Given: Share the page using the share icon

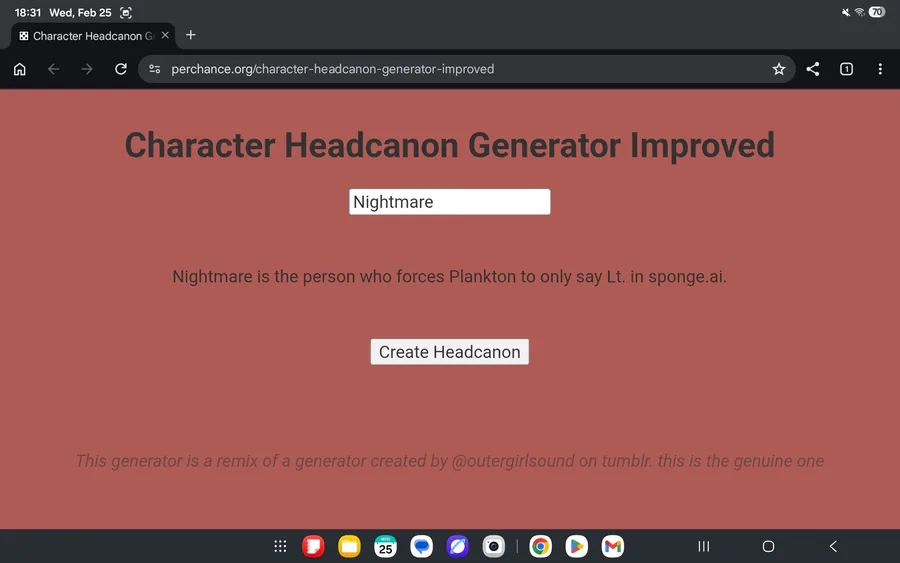Looking at the screenshot, I should point(812,69).
